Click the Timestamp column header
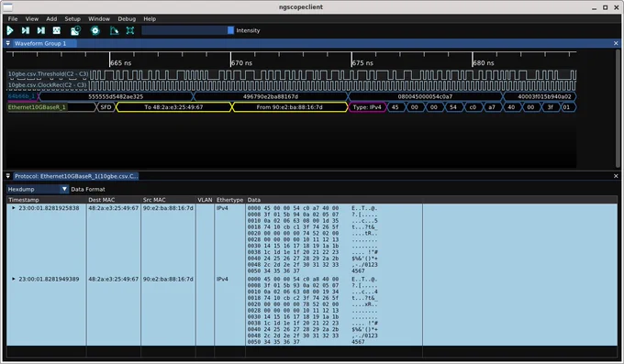 click(x=46, y=200)
